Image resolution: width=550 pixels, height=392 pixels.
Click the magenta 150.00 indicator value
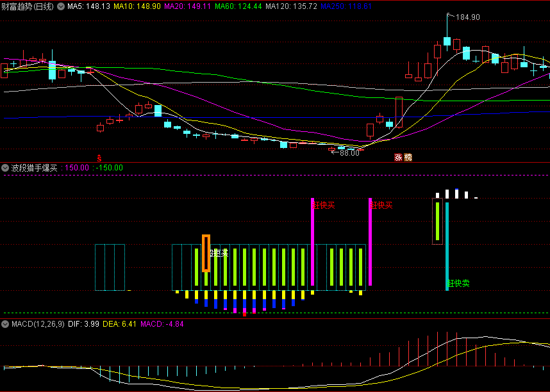pyautogui.click(x=77, y=168)
